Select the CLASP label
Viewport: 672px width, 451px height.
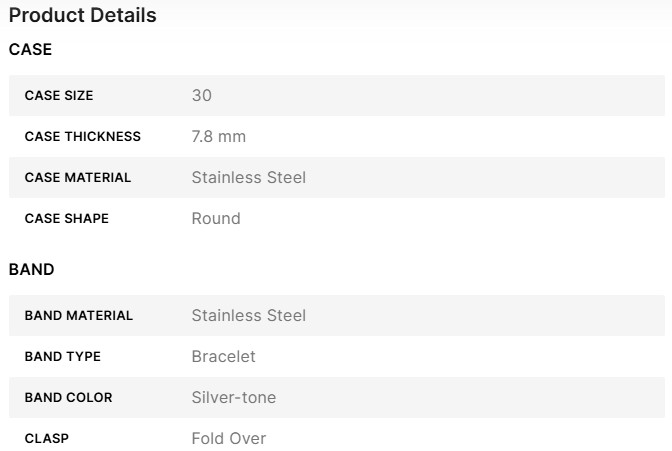point(47,439)
